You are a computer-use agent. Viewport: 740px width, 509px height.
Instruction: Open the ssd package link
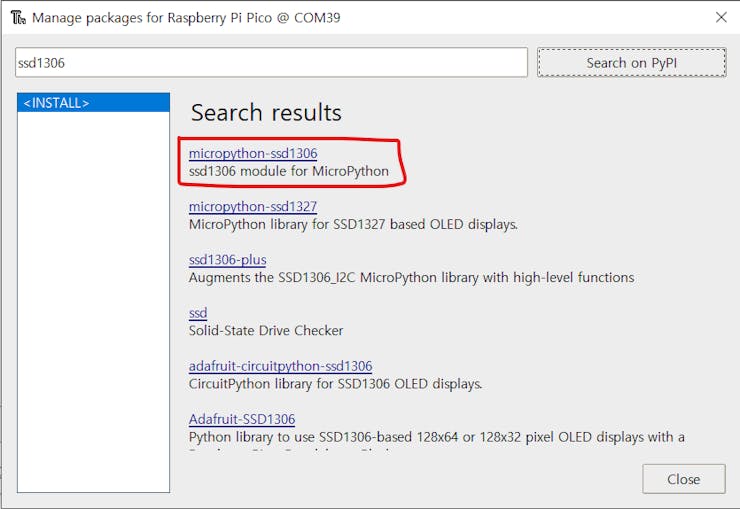pyautogui.click(x=198, y=313)
